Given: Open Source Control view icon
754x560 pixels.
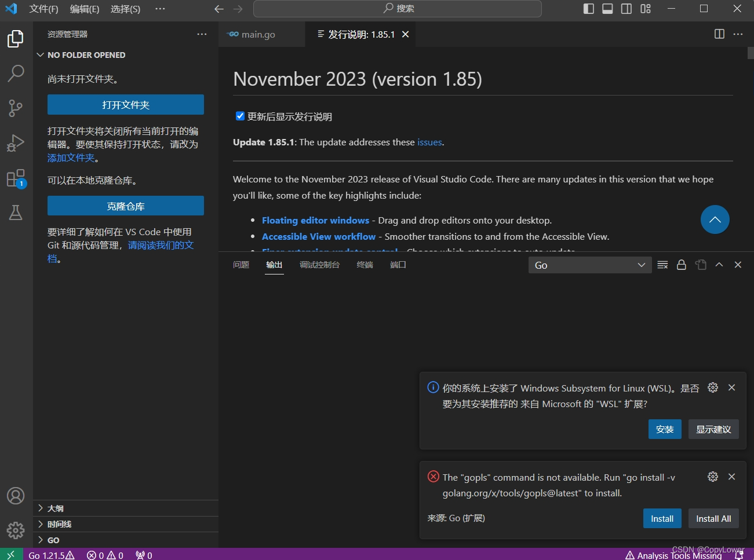Looking at the screenshot, I should pyautogui.click(x=16, y=108).
